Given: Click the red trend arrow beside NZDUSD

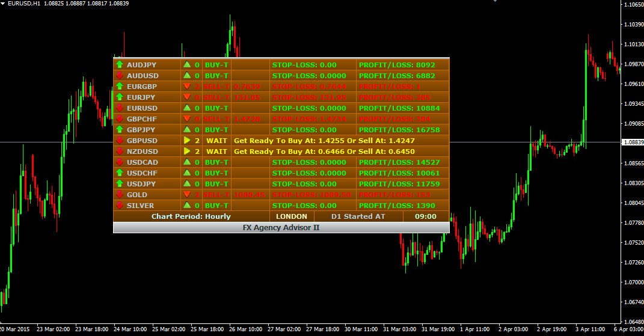Looking at the screenshot, I should pos(120,151).
